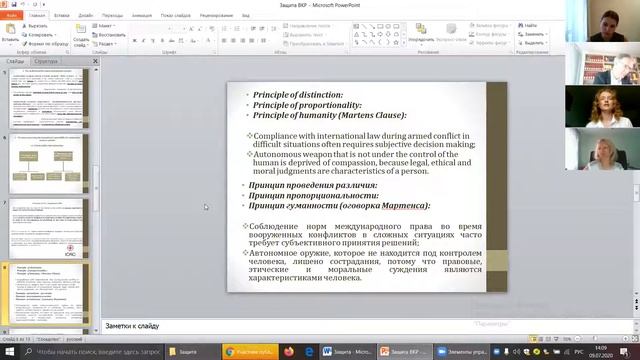Click the volume icon in system tray
This screenshot has width=640, height=360.
pos(516,351)
